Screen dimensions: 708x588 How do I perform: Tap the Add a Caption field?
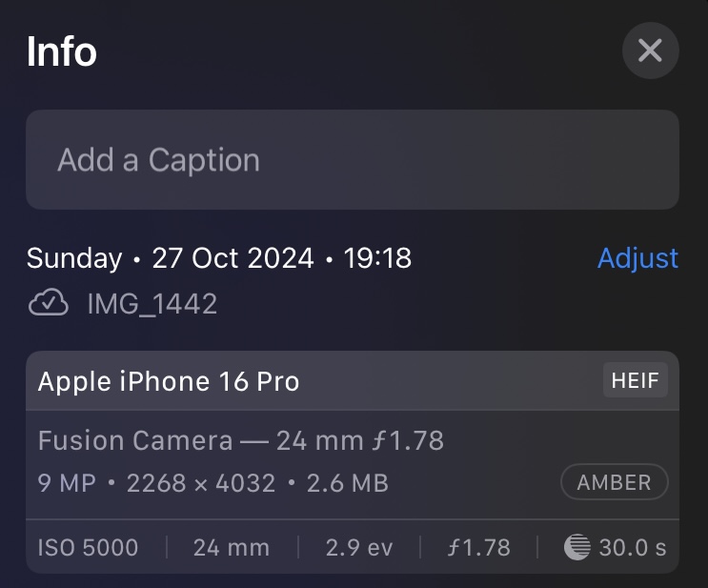click(x=352, y=159)
